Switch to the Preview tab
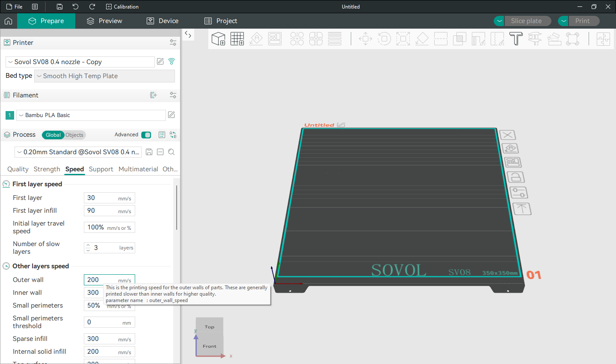 [104, 21]
